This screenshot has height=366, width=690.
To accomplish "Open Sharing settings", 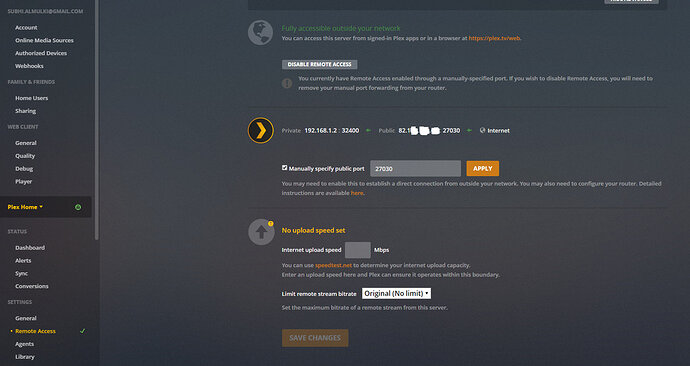I will pos(26,111).
